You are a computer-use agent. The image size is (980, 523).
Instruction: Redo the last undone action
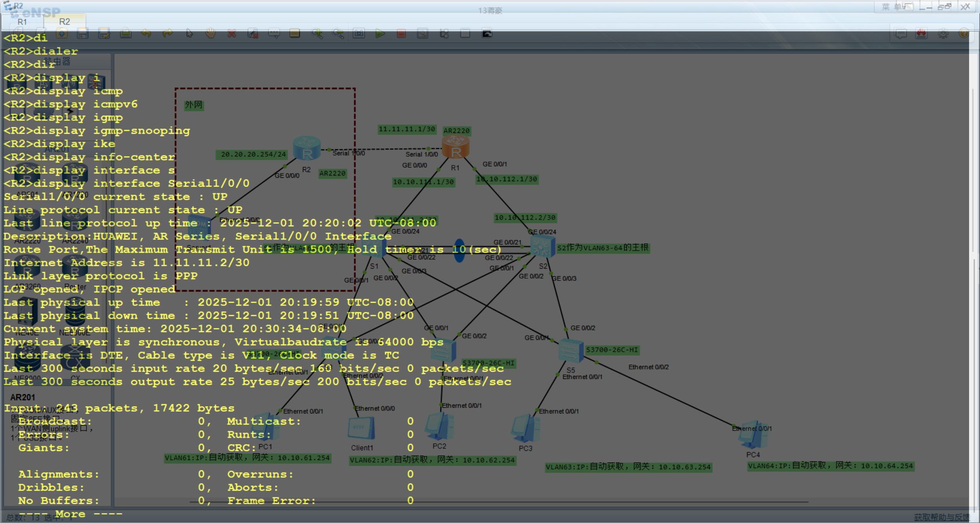point(167,34)
